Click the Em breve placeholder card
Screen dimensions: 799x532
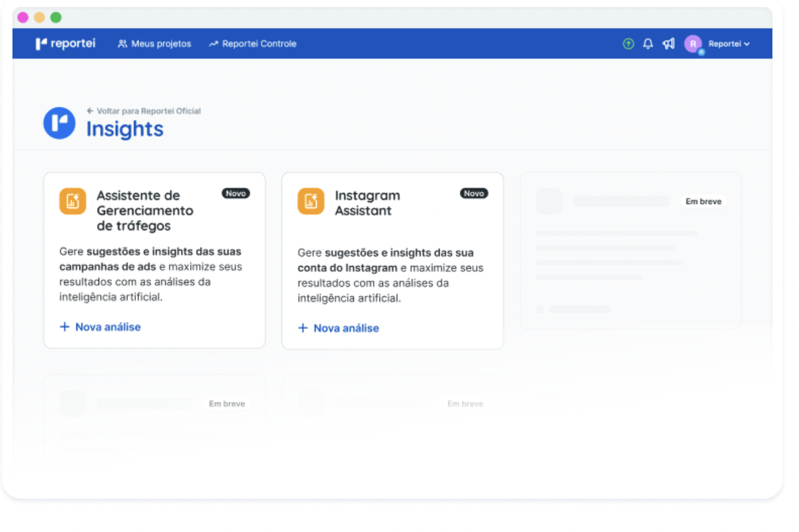(x=631, y=250)
